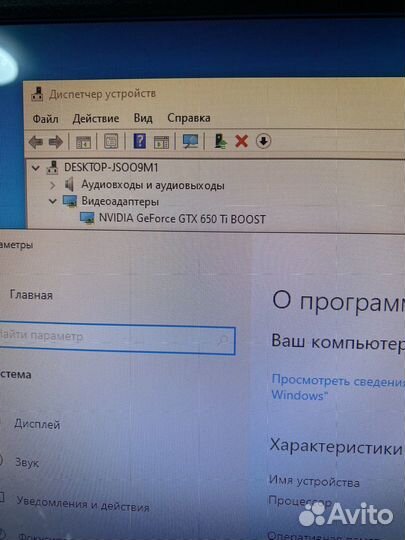Scan for hardware changes via monitor icon
405x540 pixels.
(190, 141)
